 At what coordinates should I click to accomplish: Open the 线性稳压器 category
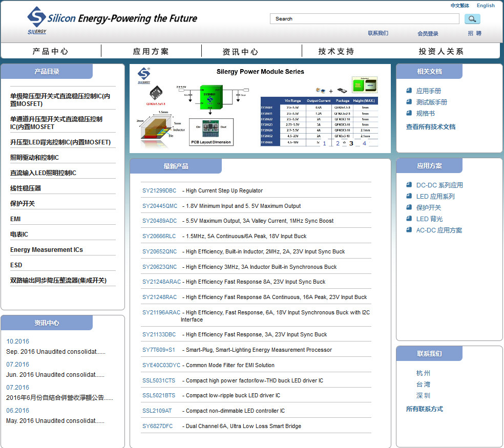26,188
